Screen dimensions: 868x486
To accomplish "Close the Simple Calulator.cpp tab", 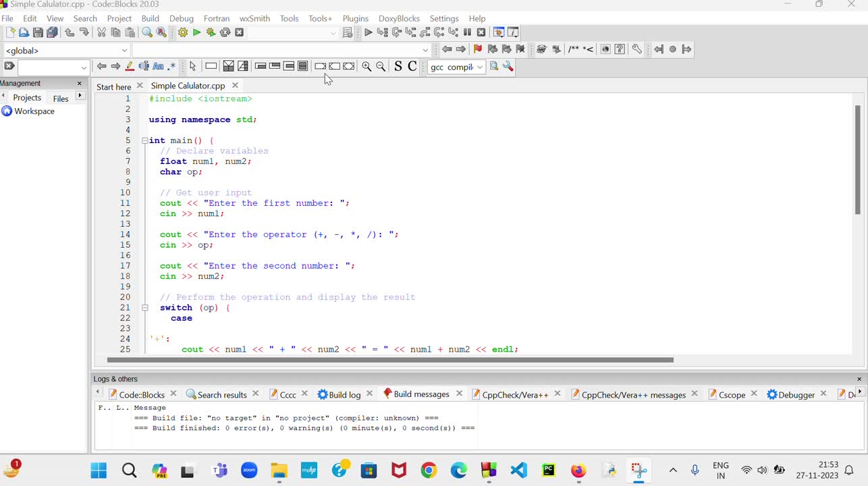I will tap(235, 86).
